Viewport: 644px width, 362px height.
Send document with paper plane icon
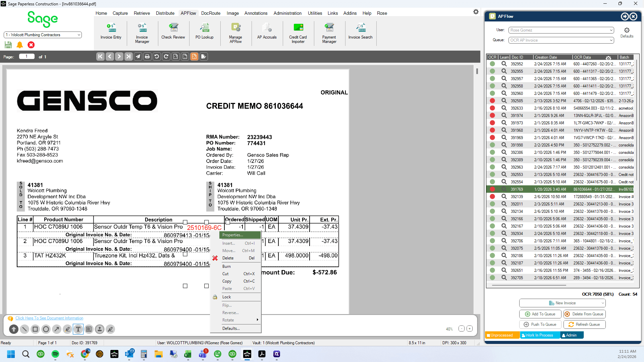[138, 57]
